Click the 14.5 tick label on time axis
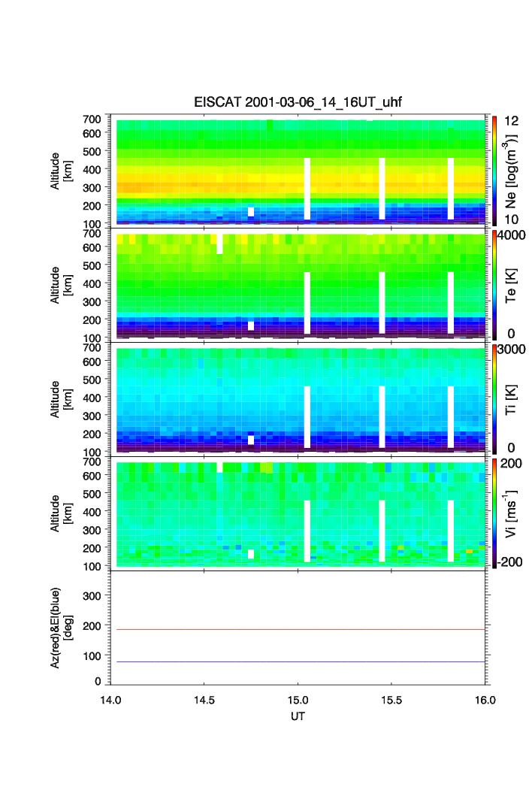 point(205,701)
